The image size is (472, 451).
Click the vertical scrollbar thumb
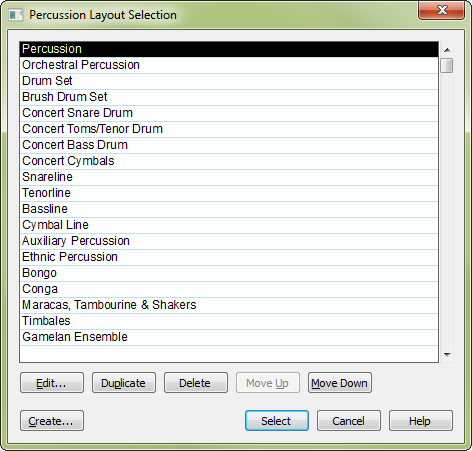point(447,65)
